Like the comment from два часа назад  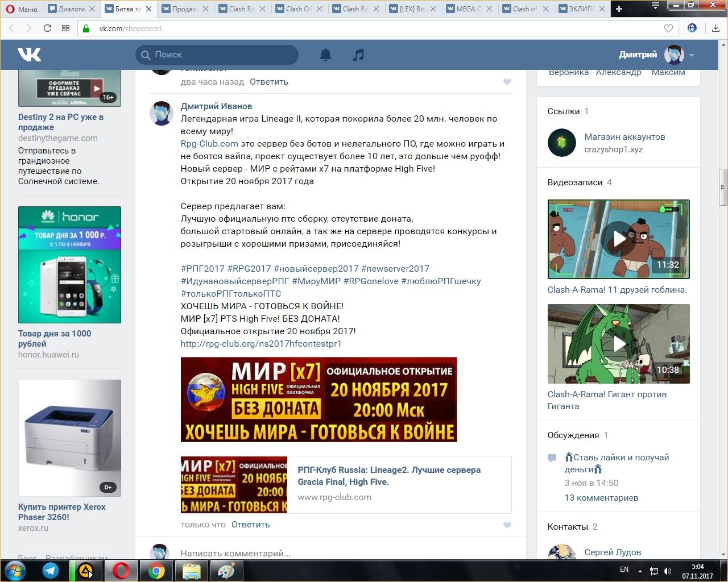(507, 82)
